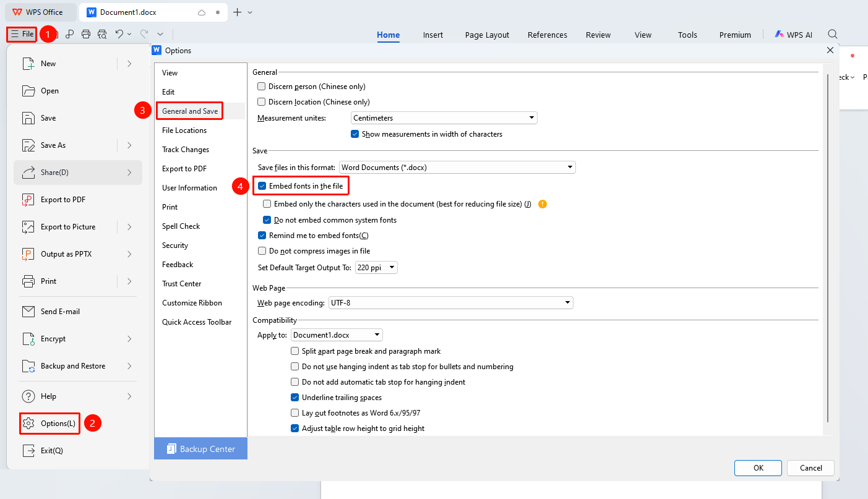
Task: Click the Print icon in quick access toolbar
Action: [86, 34]
